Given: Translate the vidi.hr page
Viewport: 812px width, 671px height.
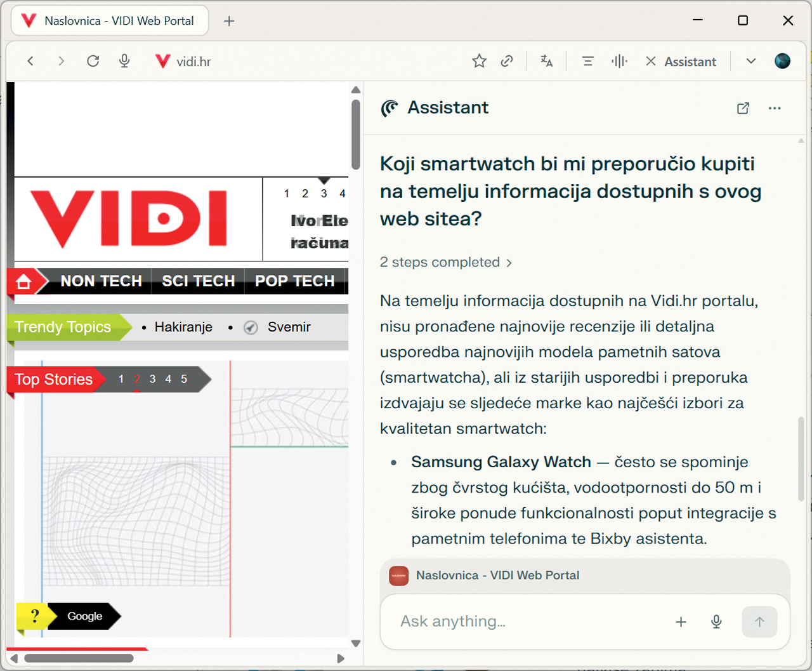Looking at the screenshot, I should click(x=546, y=61).
